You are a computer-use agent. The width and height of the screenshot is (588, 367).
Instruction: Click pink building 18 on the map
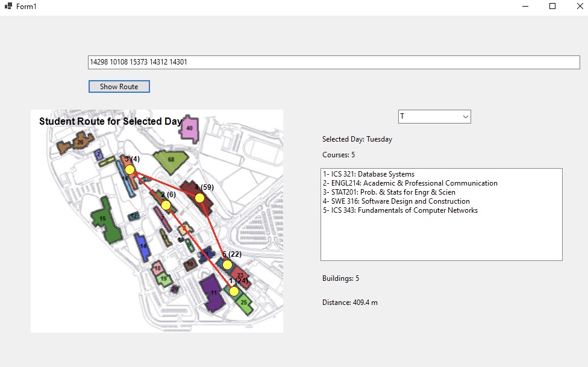click(157, 268)
